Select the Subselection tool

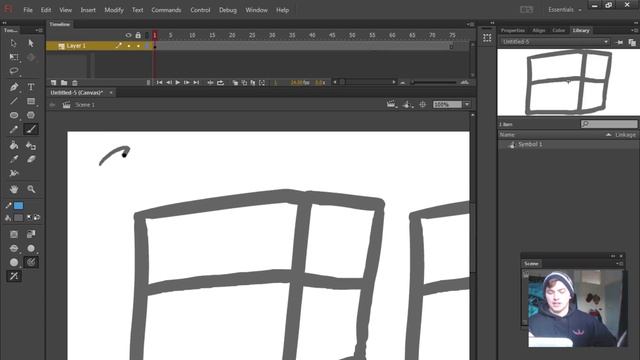click(x=31, y=43)
